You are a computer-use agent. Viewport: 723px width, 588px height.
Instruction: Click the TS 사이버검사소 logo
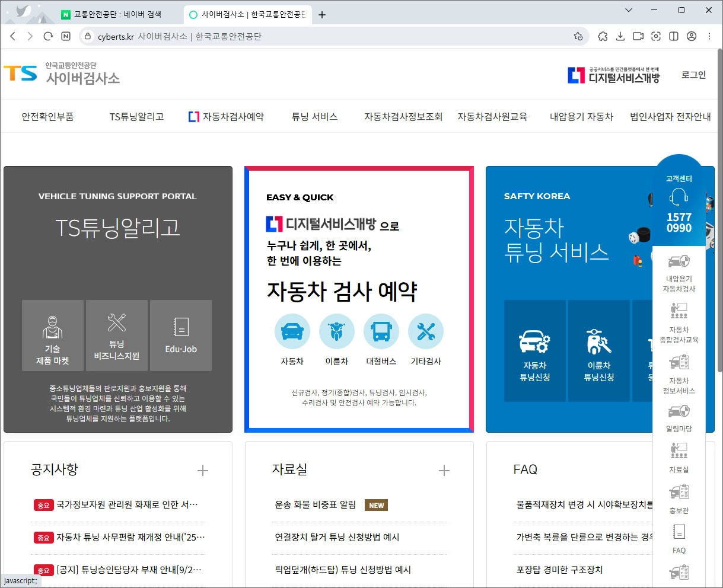coord(61,73)
